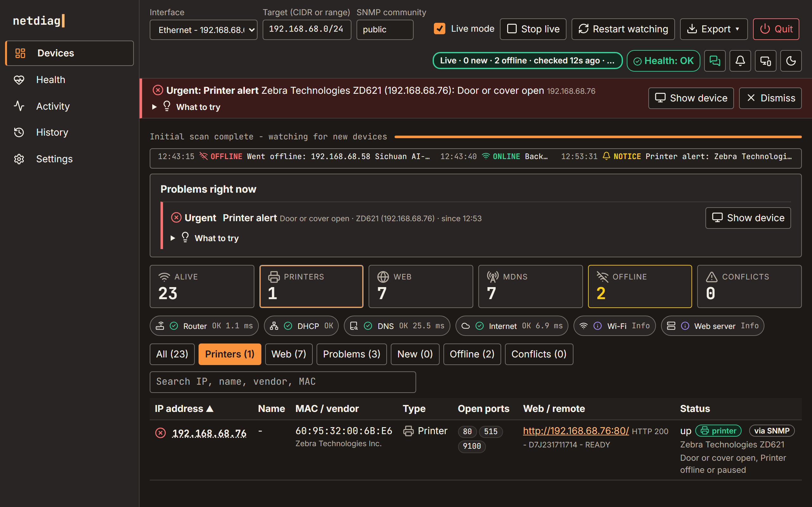Dismiss the urgent printer alert
The height and width of the screenshot is (507, 812).
tap(770, 98)
